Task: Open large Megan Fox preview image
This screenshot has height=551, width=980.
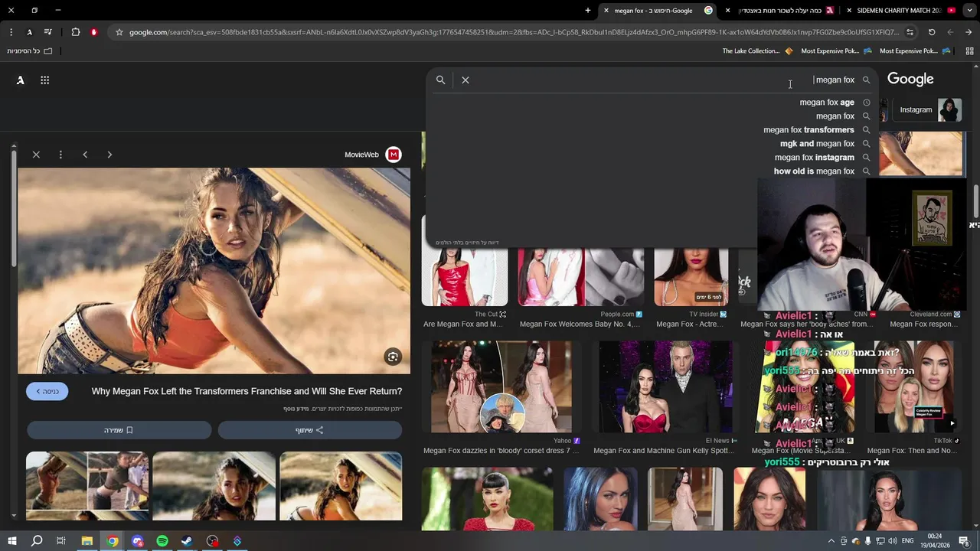Action: point(214,271)
